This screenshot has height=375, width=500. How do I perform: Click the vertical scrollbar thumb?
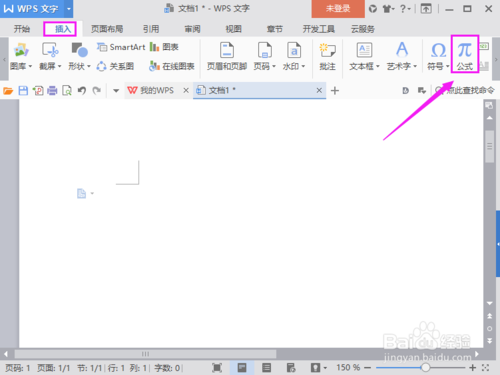click(490, 146)
